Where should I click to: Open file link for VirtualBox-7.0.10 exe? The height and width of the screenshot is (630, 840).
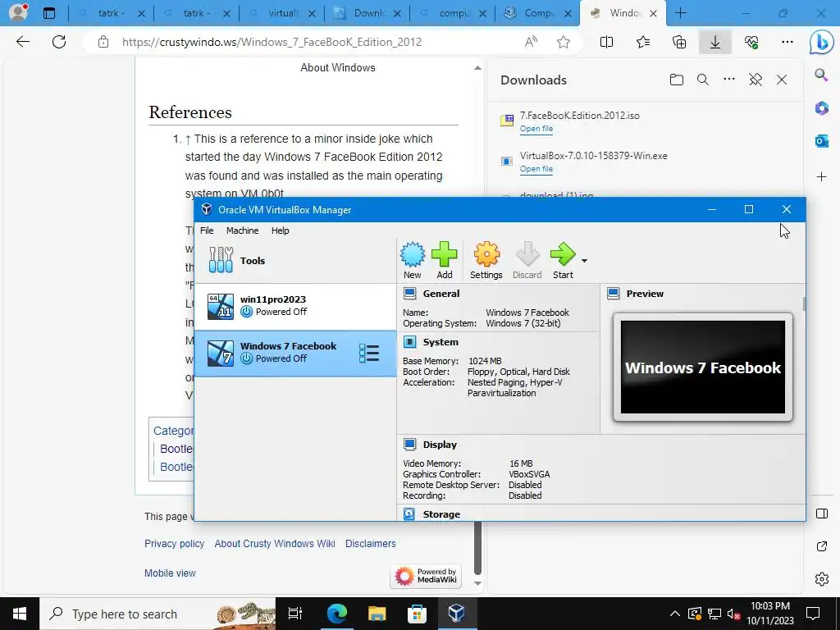(x=536, y=169)
